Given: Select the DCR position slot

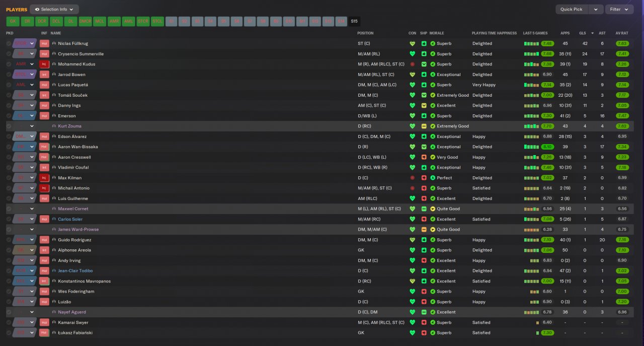Looking at the screenshot, I should [x=42, y=21].
